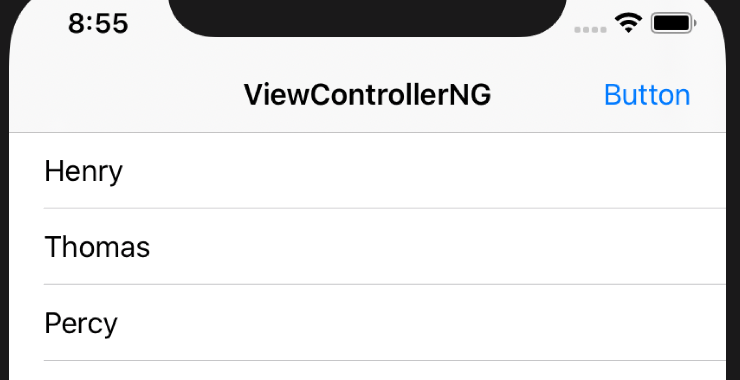Tap blank space right of Thomas label

click(437, 246)
